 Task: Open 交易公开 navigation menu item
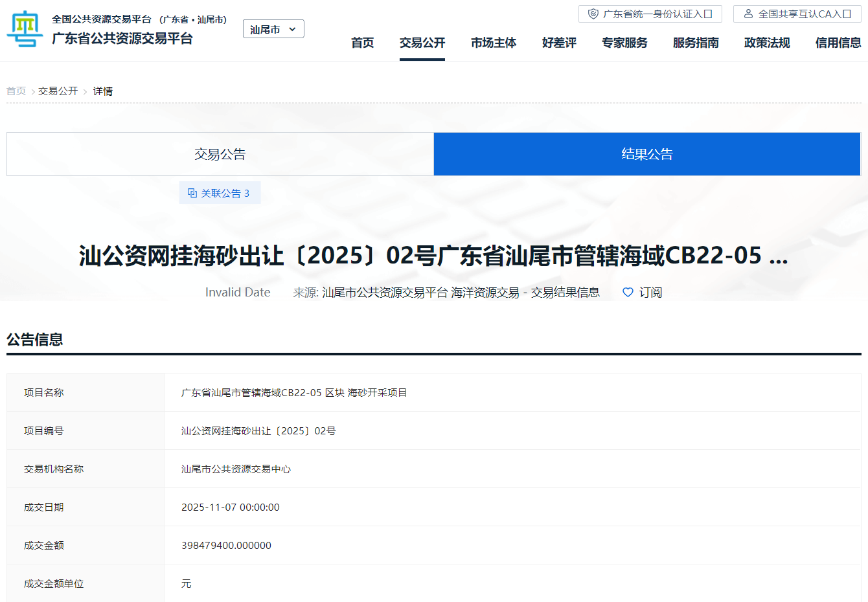click(x=422, y=43)
